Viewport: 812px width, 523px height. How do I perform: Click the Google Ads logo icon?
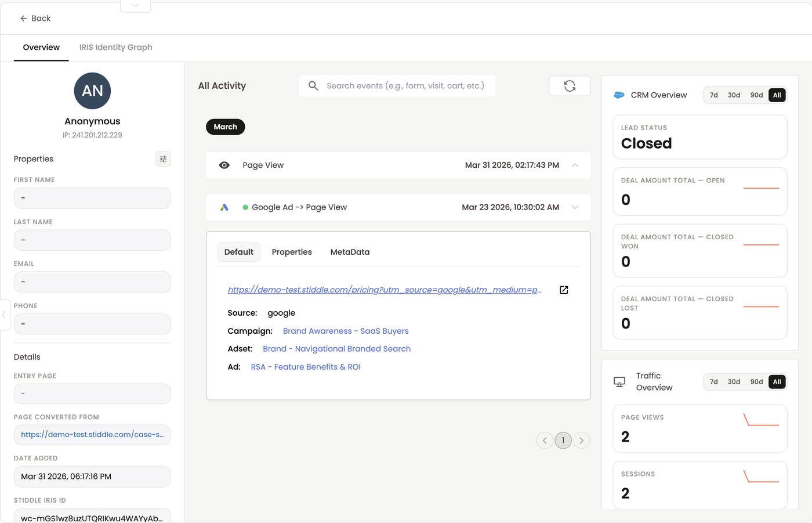[224, 207]
